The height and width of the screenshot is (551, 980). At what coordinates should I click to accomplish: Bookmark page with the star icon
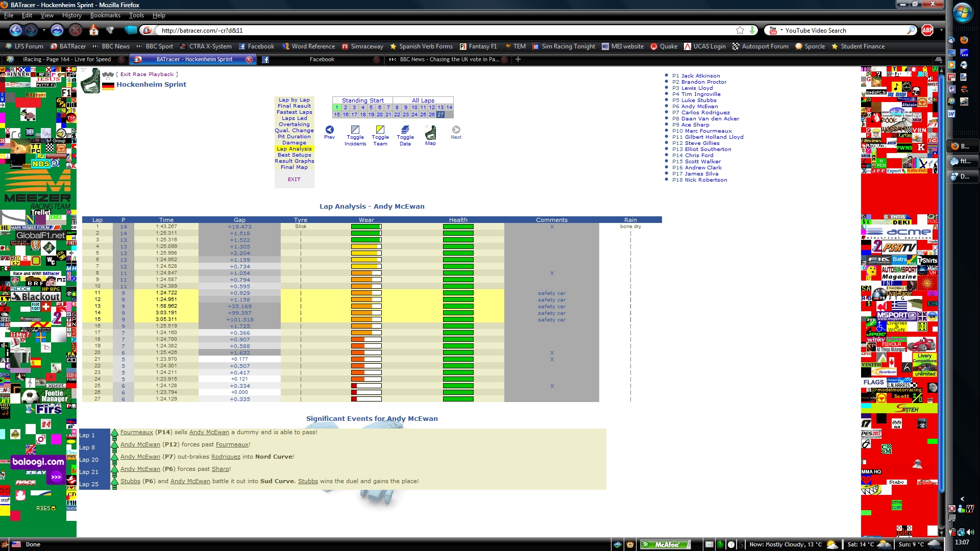coord(740,31)
